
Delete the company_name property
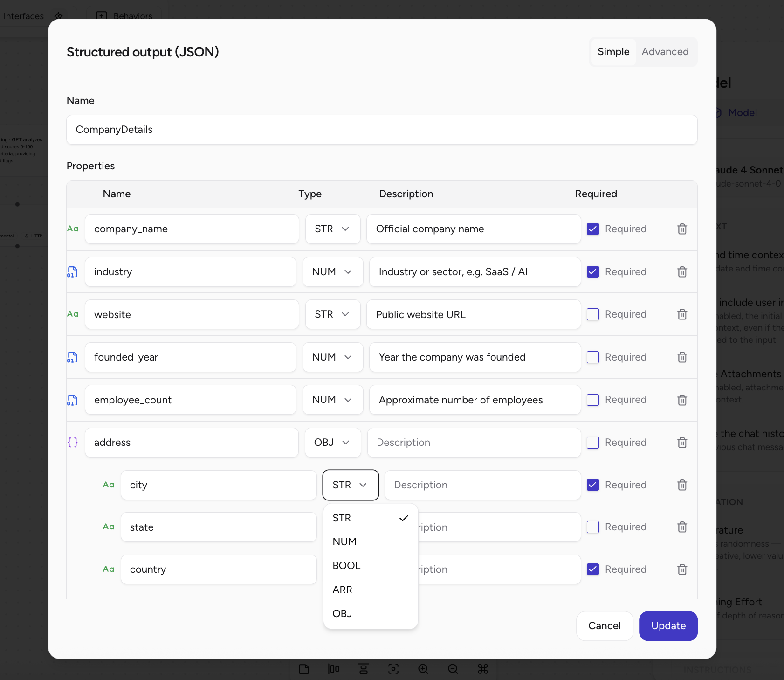tap(682, 229)
